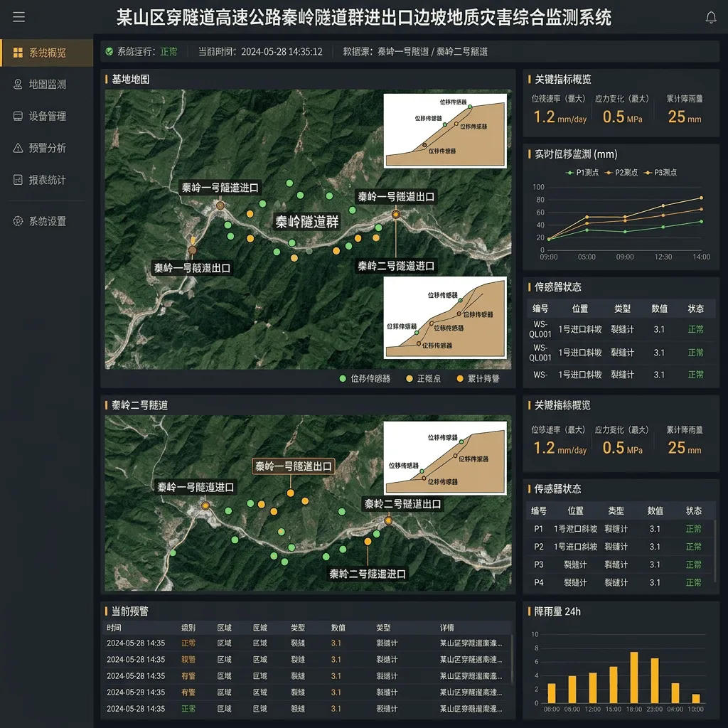
Task: Click 详情 column header in warnings table
Action: [x=446, y=628]
